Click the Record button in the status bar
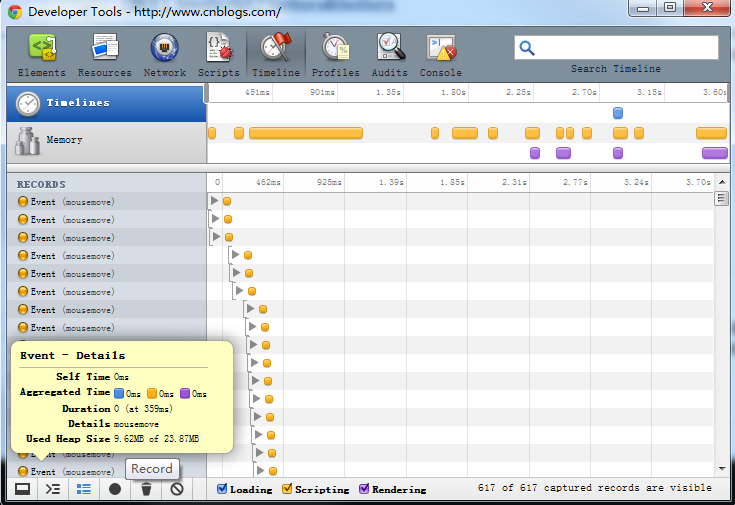Screen dimensions: 735x505 (115, 489)
